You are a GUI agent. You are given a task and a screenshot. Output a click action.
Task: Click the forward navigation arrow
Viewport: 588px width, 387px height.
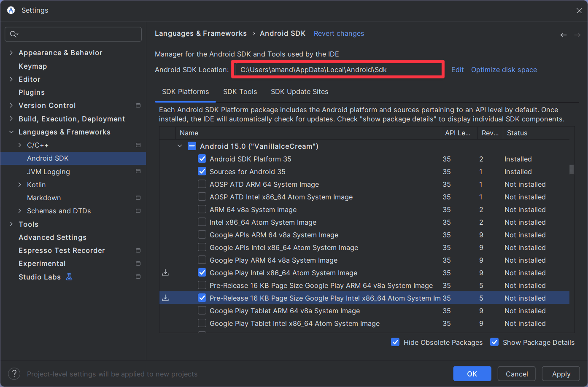click(577, 35)
